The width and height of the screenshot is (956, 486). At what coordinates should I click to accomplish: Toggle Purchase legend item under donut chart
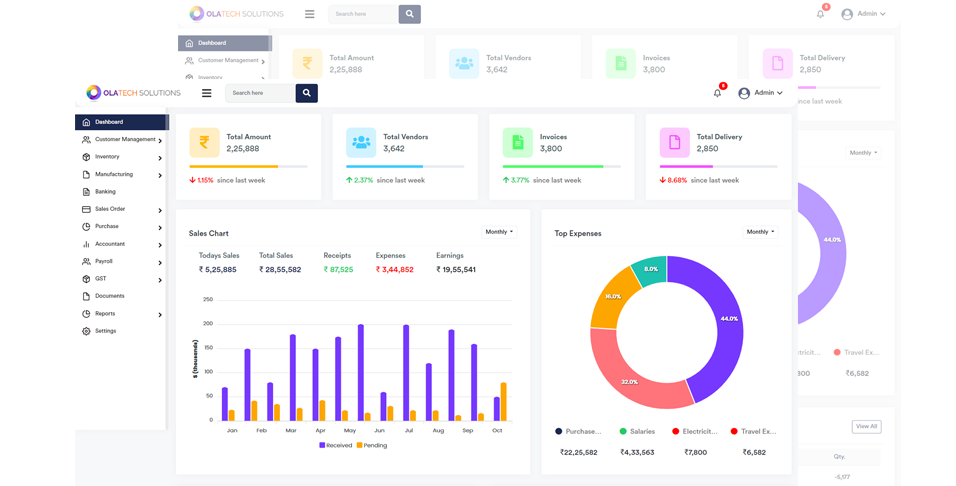click(578, 431)
